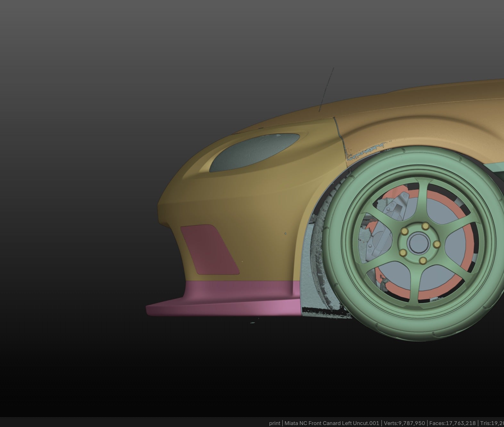The image size is (504, 427).
Task: Click the 'print' collection name in status bar
Action: (x=275, y=423)
